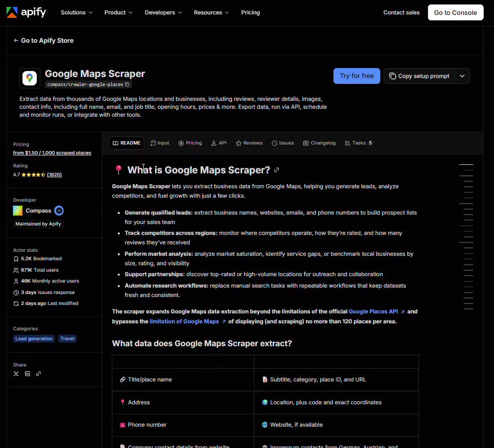The width and height of the screenshot is (494, 448).
Task: Copy the heading anchor link icon
Action: [276, 170]
